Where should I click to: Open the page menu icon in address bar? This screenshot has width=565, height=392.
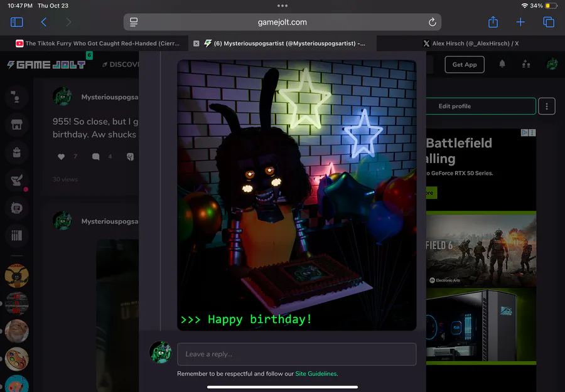[134, 22]
